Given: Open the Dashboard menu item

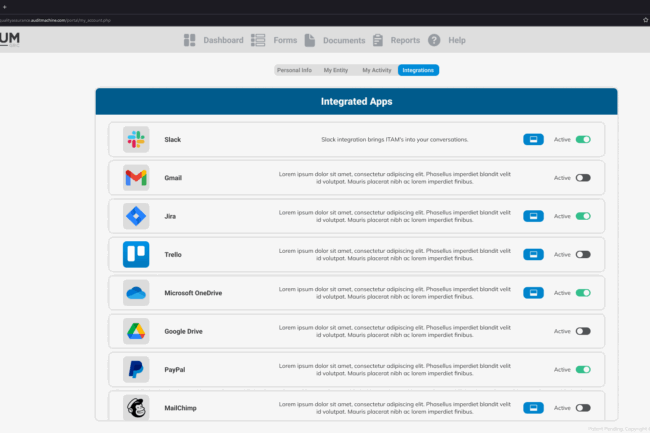Looking at the screenshot, I should point(214,40).
